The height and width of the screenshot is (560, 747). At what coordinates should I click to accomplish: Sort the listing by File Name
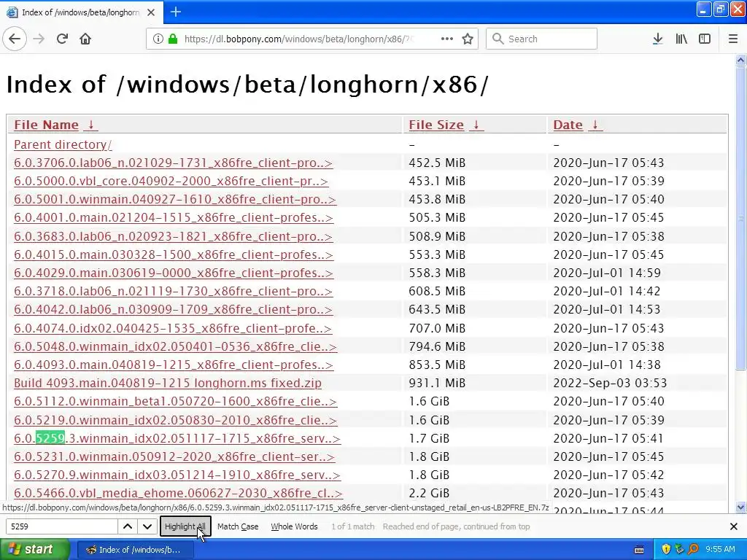46,125
